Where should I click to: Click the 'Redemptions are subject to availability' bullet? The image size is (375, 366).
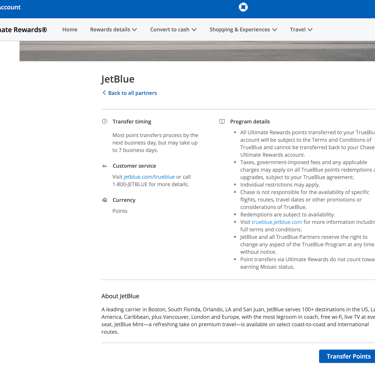click(287, 214)
